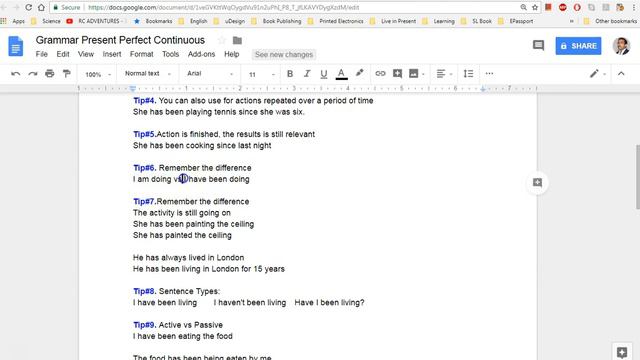The height and width of the screenshot is (360, 640).
Task: Open the View menu
Action: (x=86, y=54)
